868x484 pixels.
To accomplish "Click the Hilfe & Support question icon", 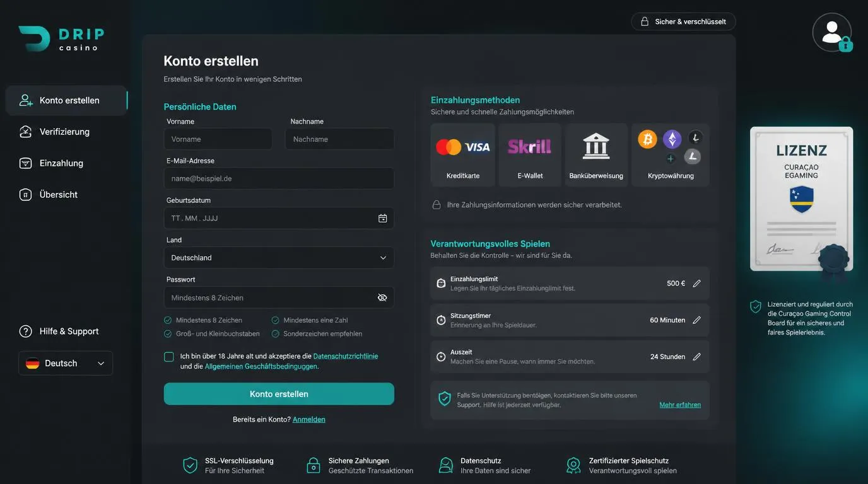I will coord(26,331).
